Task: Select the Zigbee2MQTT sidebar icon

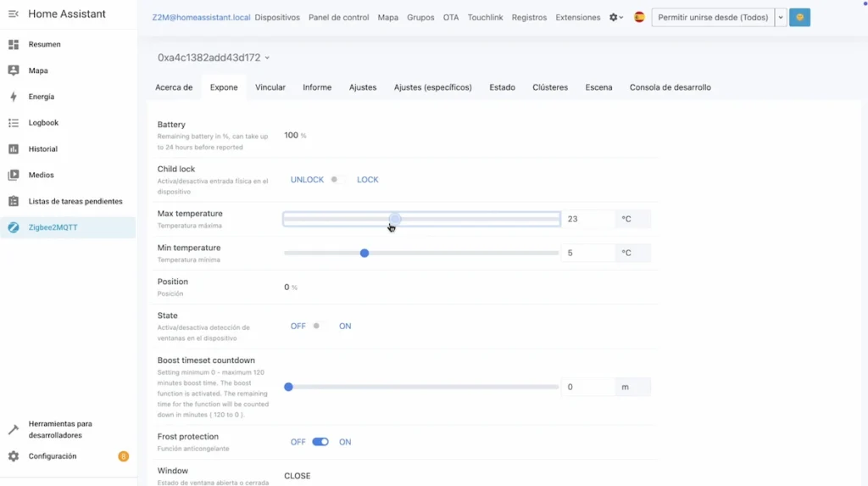Action: pos(14,227)
